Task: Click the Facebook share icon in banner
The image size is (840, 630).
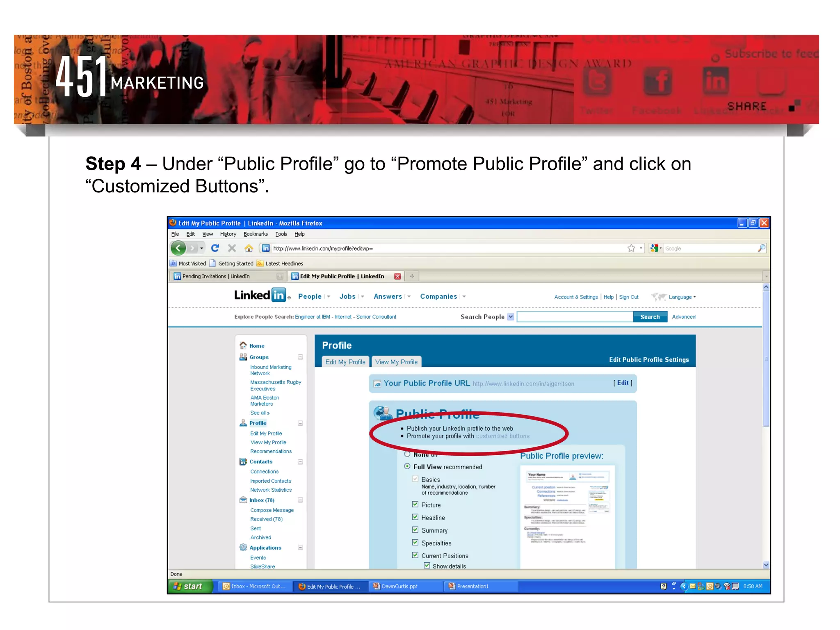Action: pyautogui.click(x=657, y=81)
